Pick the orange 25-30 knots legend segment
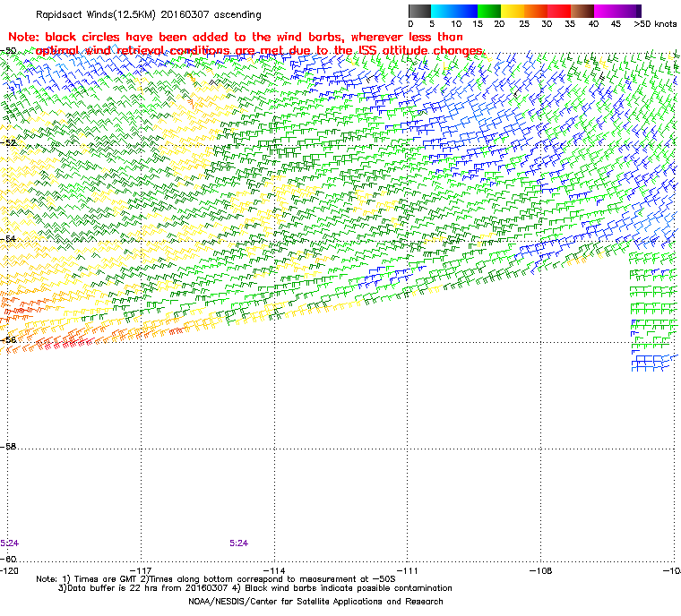The width and height of the screenshot is (681, 616). tap(536, 11)
